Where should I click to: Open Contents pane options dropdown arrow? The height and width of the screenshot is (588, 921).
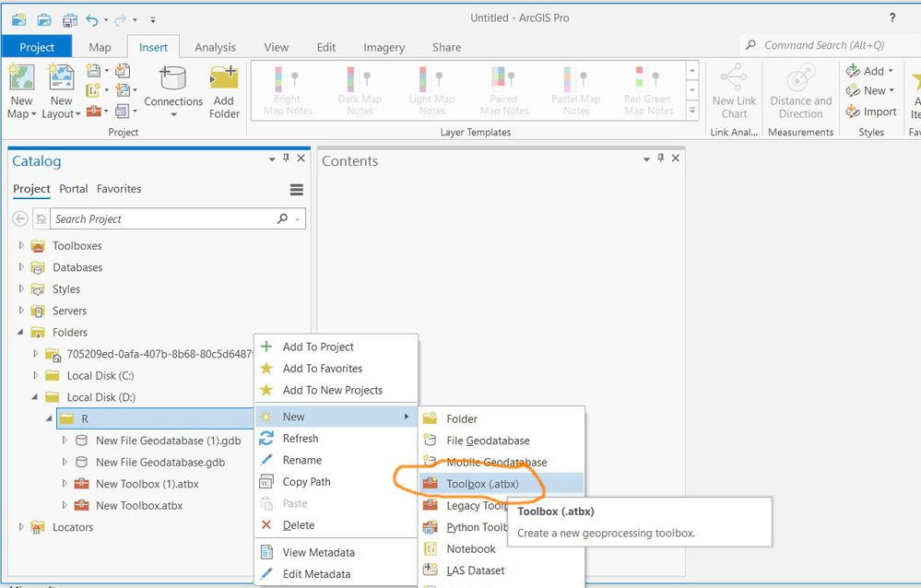pos(646,159)
